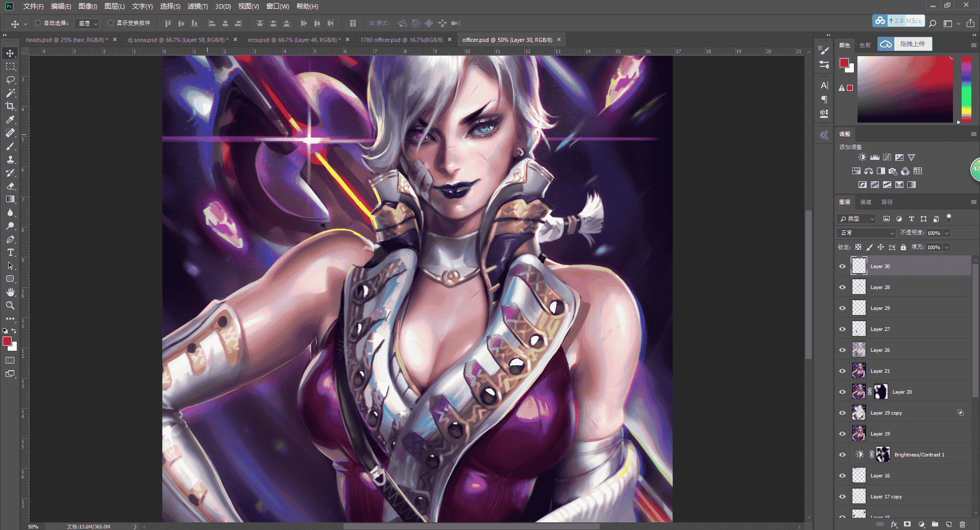The height and width of the screenshot is (530, 980).
Task: Open the blend mode dropdown showing 正常
Action: 867,233
